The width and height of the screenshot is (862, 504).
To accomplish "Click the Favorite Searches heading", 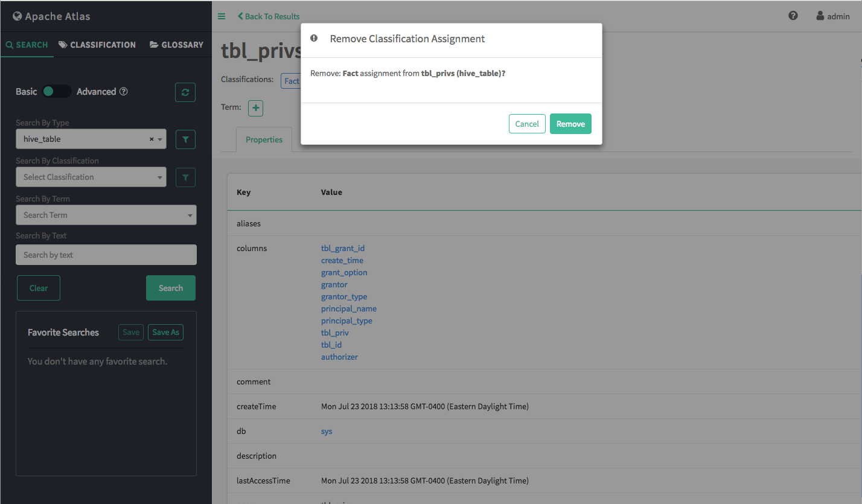I will [63, 332].
